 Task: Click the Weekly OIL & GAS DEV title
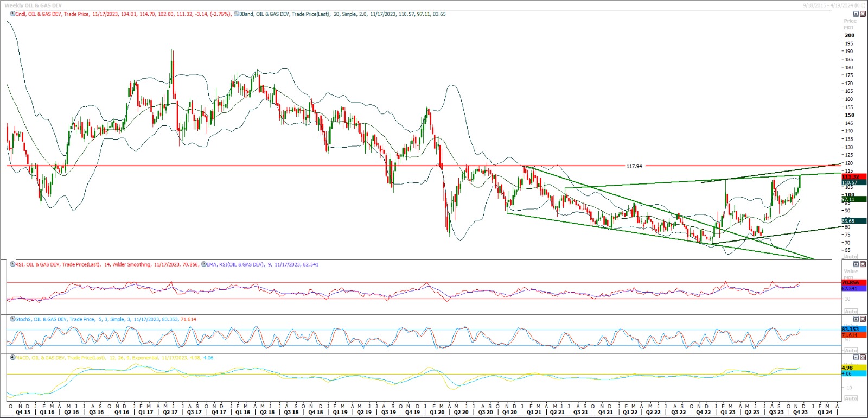(33, 5)
